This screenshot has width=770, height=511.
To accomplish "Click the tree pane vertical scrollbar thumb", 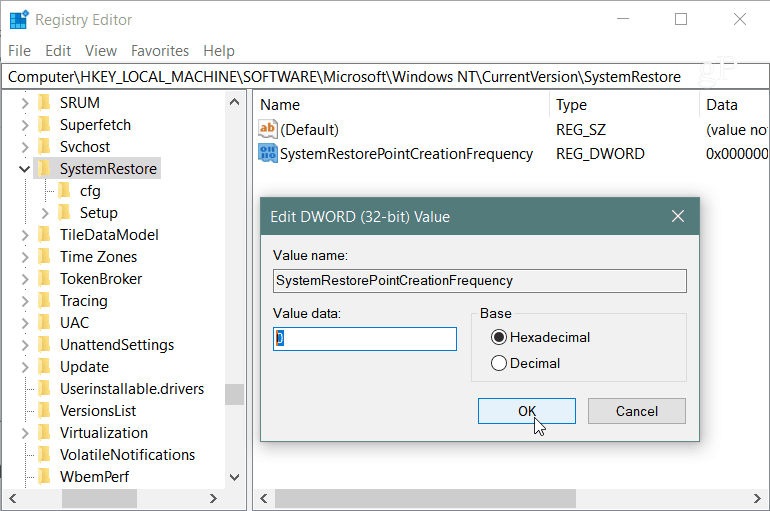I will [235, 395].
